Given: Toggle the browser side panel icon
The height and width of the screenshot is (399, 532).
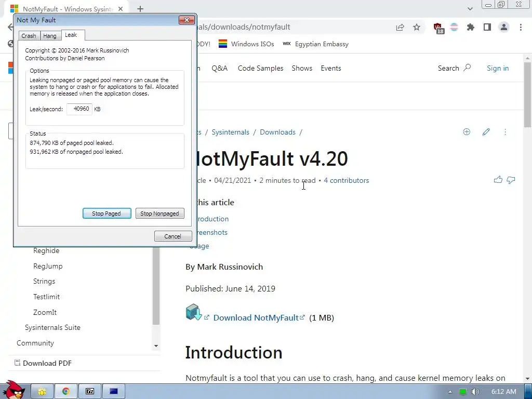Looking at the screenshot, I should [487, 27].
